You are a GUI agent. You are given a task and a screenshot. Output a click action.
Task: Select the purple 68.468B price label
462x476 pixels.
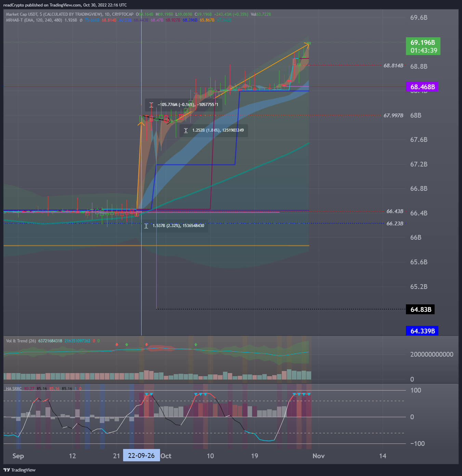coord(423,87)
